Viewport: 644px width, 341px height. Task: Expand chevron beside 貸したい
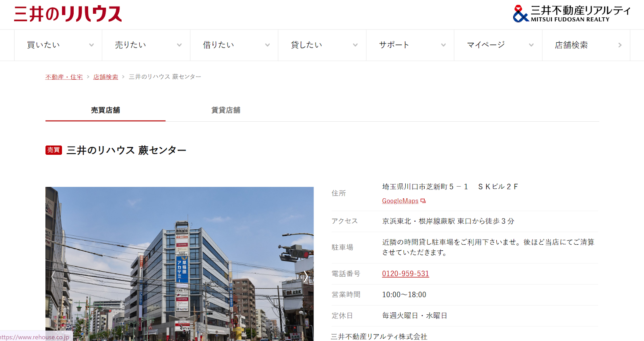point(355,45)
